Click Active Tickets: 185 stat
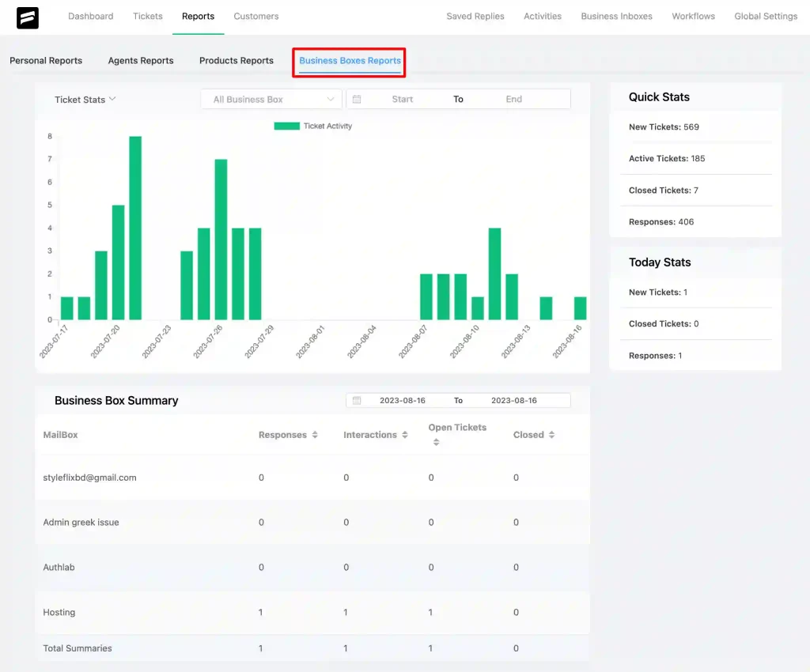This screenshot has width=810, height=672. click(x=666, y=158)
